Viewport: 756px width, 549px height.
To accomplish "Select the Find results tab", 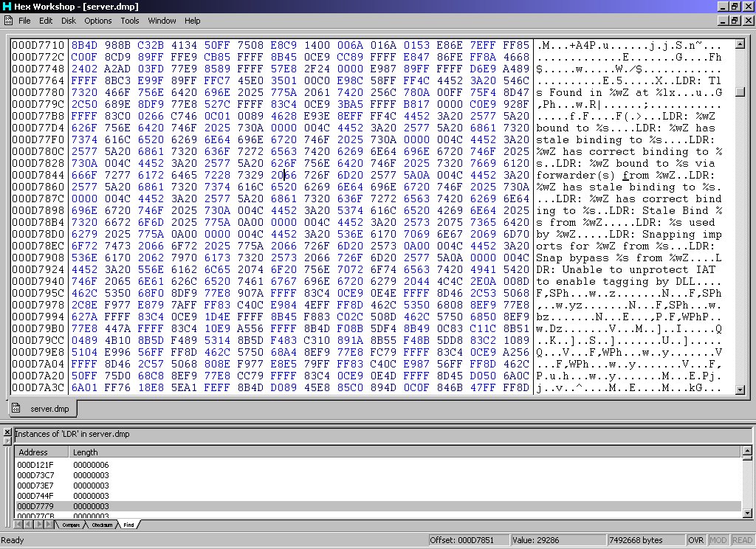I will (128, 525).
